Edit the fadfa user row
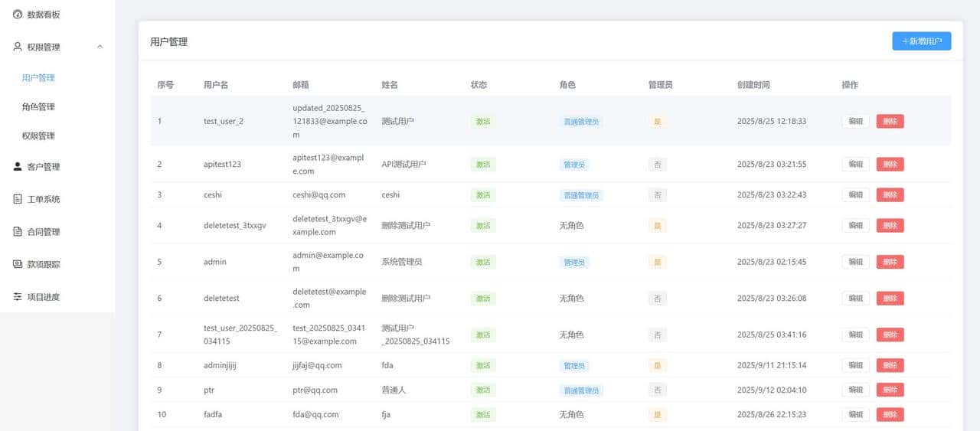Screen dimensions: 980x431 point(856,414)
